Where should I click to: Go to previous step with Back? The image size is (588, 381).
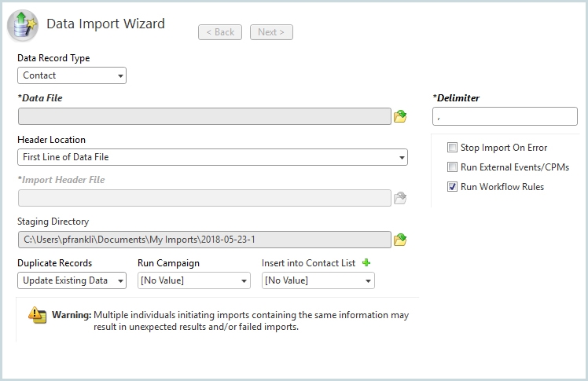[219, 32]
